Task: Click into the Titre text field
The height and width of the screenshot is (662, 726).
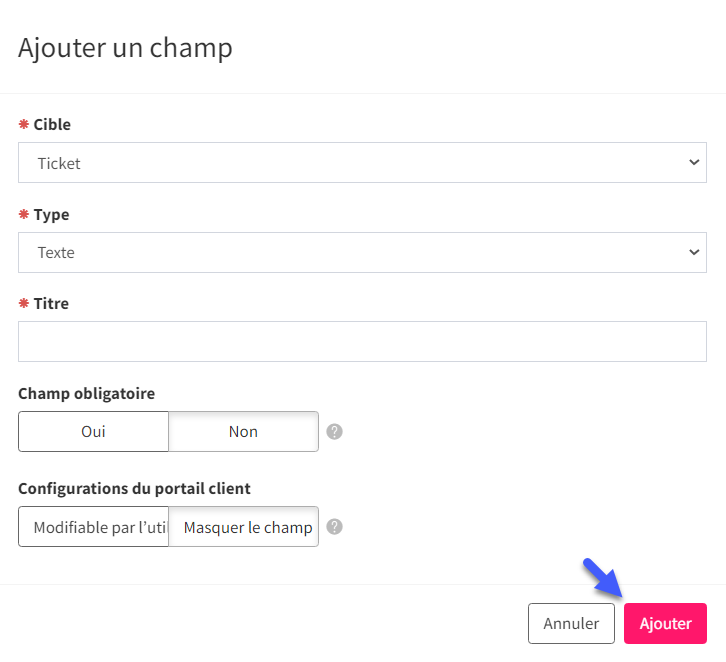Action: coord(362,342)
